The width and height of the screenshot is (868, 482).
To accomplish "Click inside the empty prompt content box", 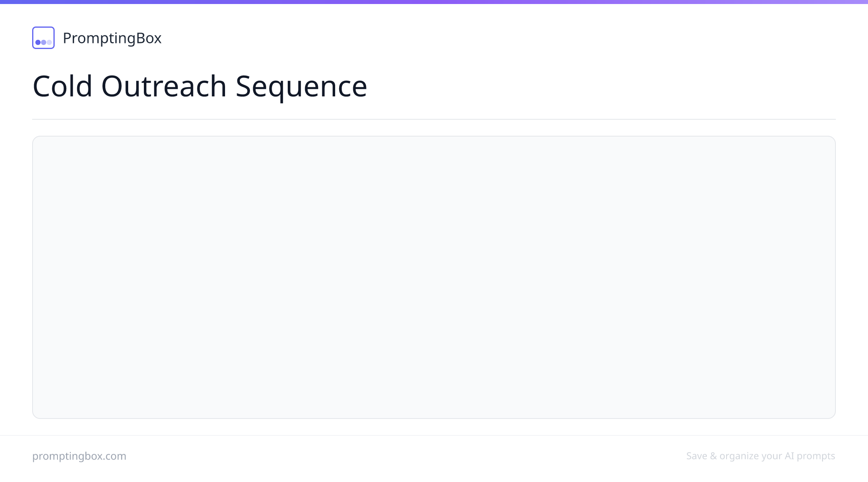I will 434,277.
